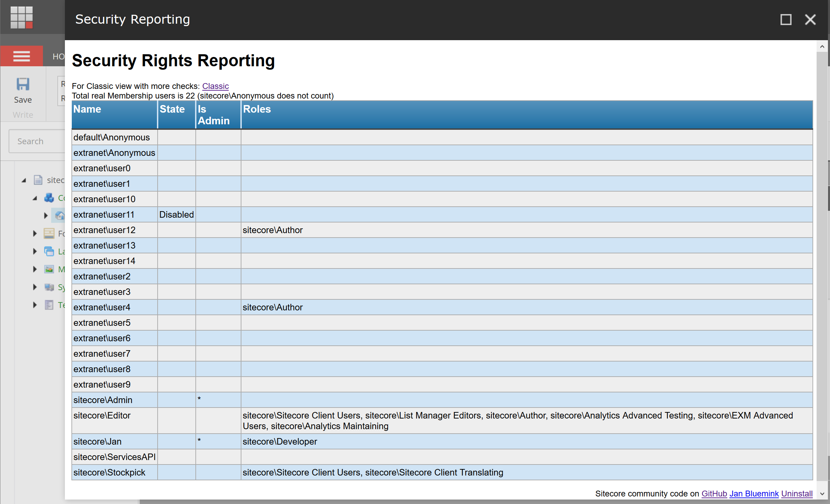Viewport: 830px width, 504px height.
Task: Close the Security Reporting dialog
Action: pyautogui.click(x=810, y=20)
